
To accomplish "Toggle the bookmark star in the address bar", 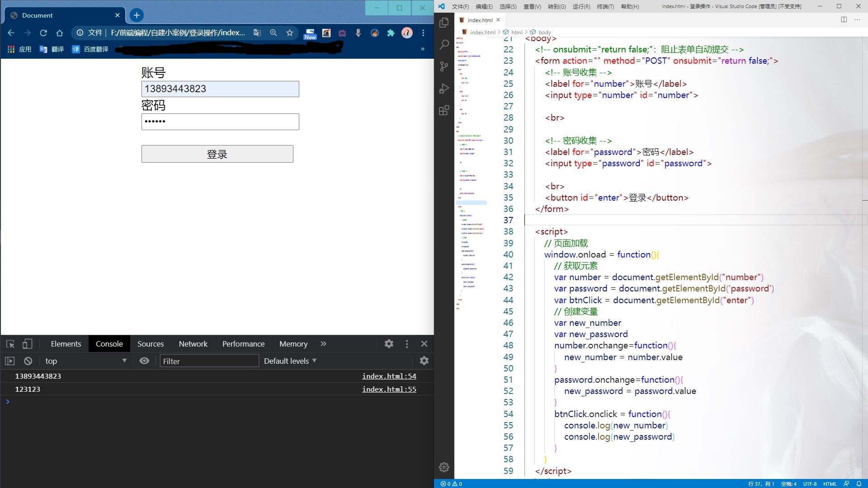I will [290, 33].
